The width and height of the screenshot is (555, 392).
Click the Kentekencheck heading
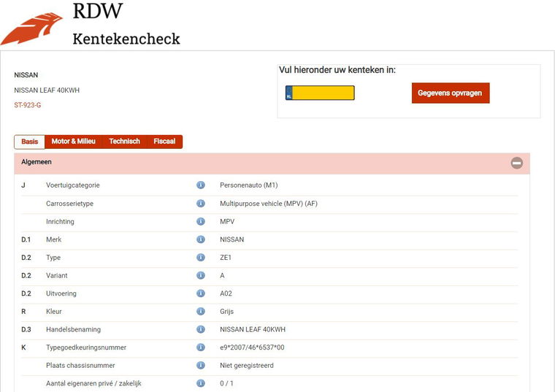coord(126,39)
